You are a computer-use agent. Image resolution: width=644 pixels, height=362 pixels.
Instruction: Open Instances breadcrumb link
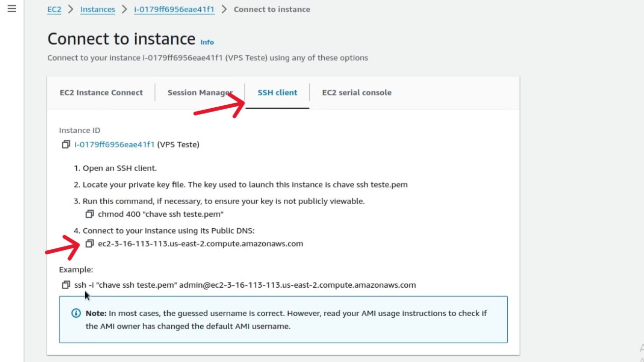pos(97,9)
